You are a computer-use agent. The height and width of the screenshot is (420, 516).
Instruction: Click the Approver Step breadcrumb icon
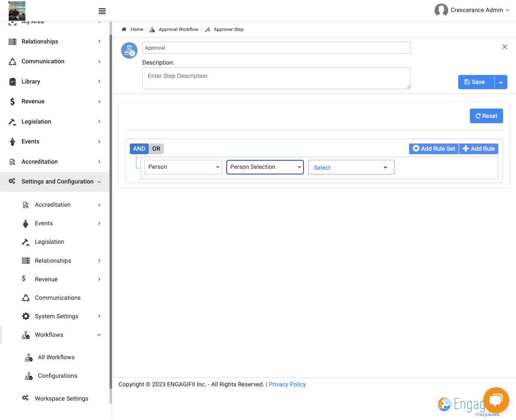pos(207,30)
